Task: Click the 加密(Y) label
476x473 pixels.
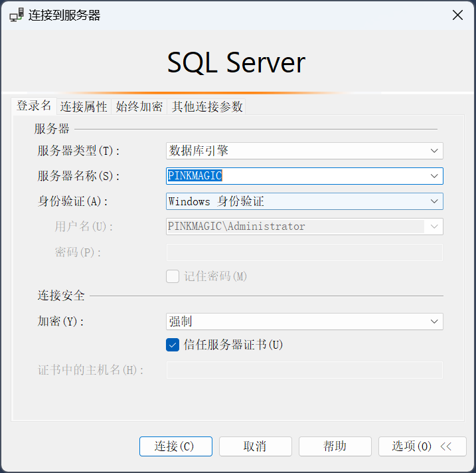Action: tap(60, 322)
